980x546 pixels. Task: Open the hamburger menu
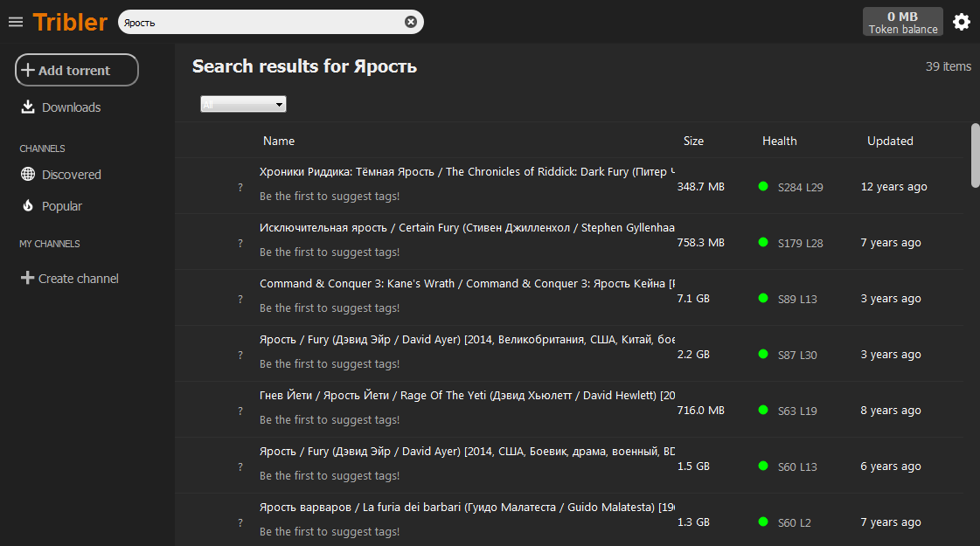coord(16,23)
